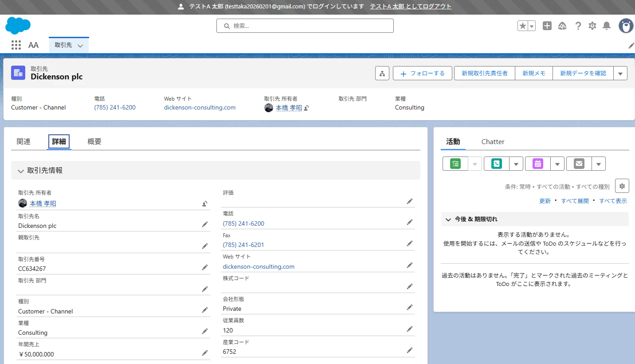Screen dimensions: 635x364
Task: Click the new event calendar icon
Action: (538, 164)
